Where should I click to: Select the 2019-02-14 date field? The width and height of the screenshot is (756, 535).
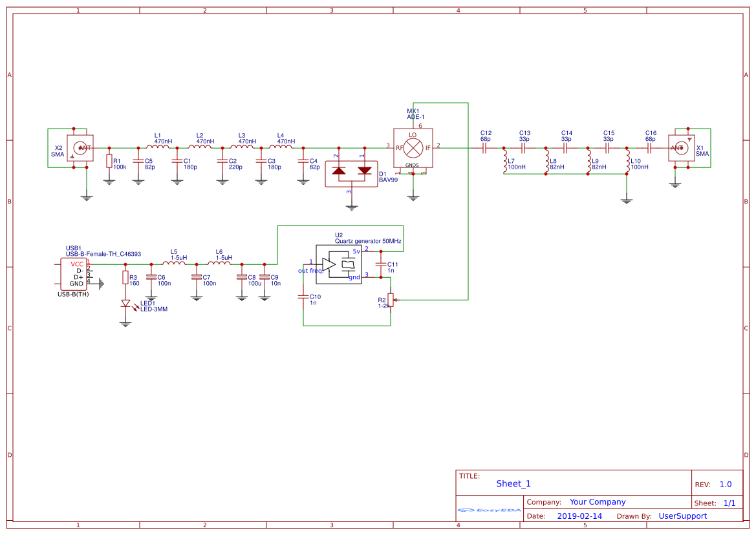tap(579, 516)
